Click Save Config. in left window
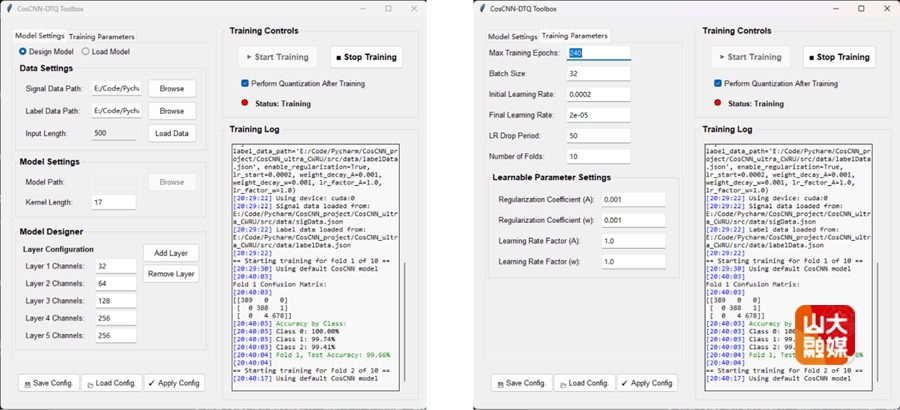 (x=49, y=383)
